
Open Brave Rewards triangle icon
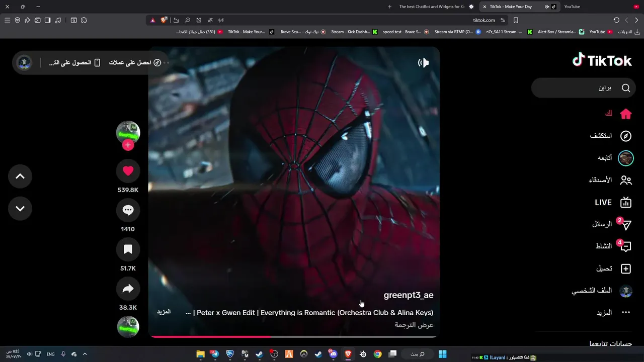[x=152, y=20]
